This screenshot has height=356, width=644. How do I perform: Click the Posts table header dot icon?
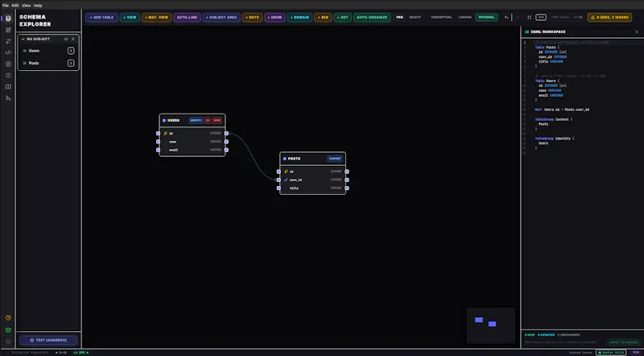point(285,159)
